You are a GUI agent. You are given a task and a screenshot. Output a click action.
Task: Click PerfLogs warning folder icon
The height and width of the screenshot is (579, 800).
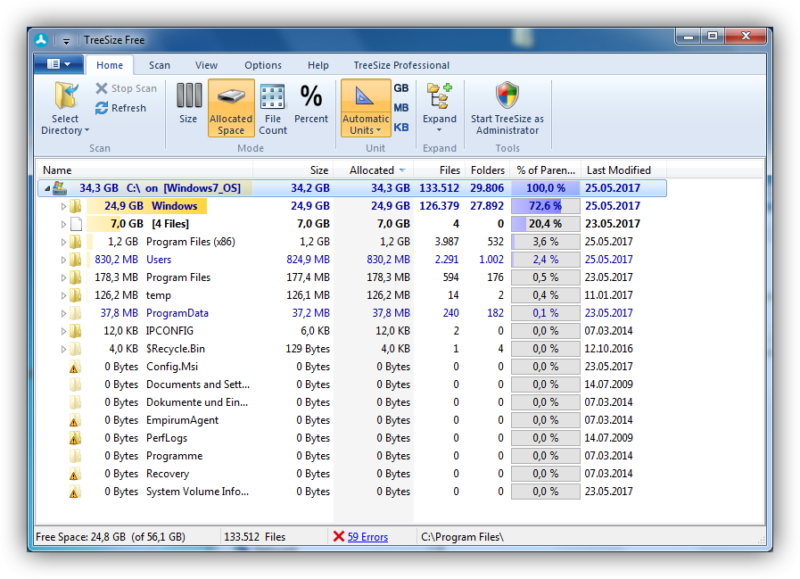[x=75, y=438]
